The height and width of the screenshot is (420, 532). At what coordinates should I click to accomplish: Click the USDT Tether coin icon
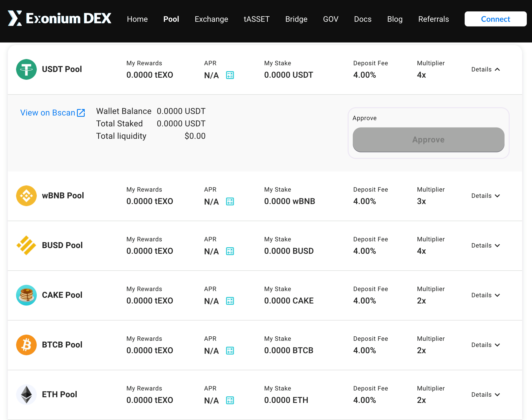26,69
